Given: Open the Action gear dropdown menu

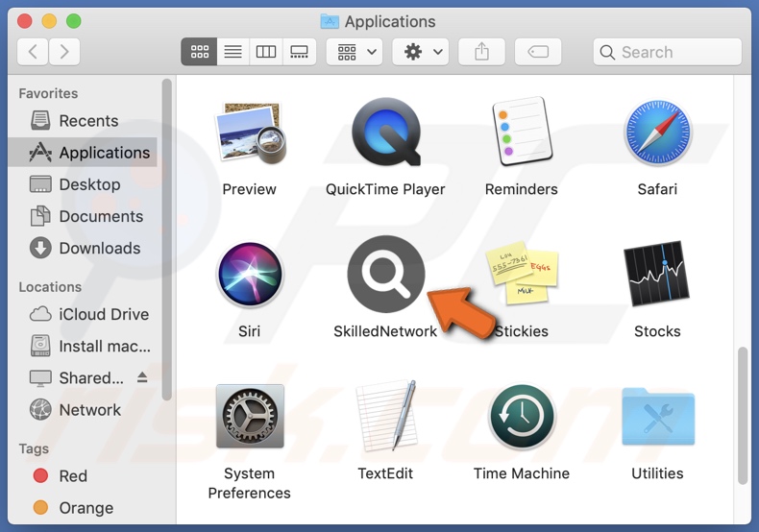Looking at the screenshot, I should (x=421, y=52).
